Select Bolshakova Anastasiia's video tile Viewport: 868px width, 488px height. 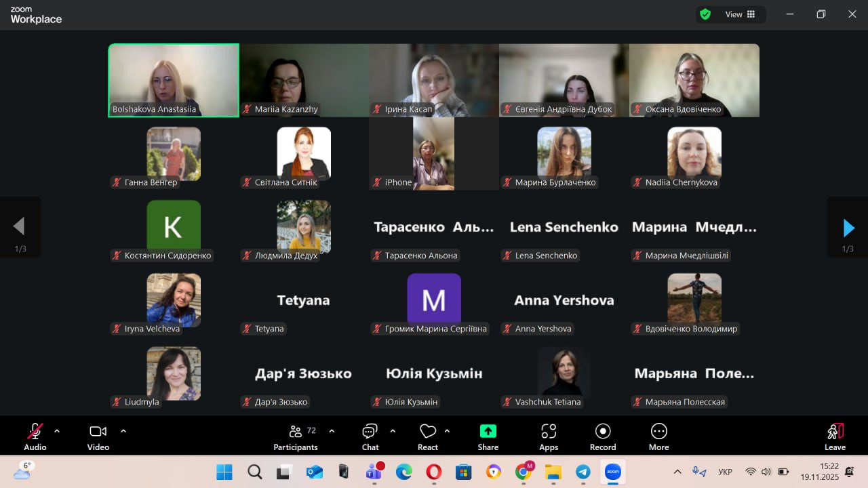pos(174,80)
